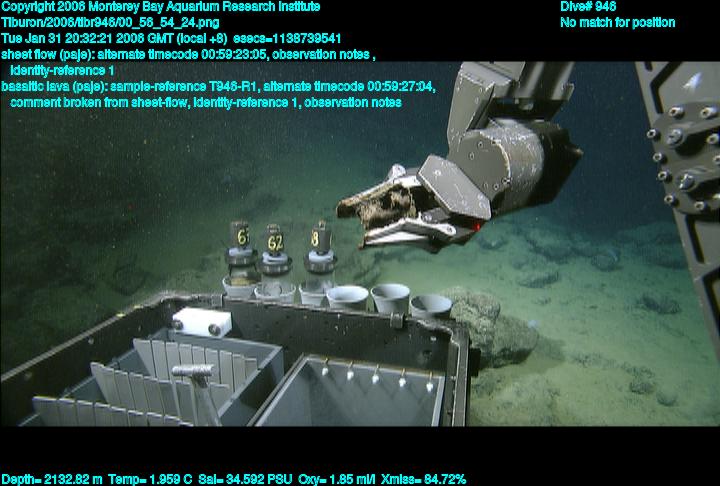Click the MBARI copyright 2006 line
Image resolution: width=720 pixels, height=486 pixels.
[161, 7]
